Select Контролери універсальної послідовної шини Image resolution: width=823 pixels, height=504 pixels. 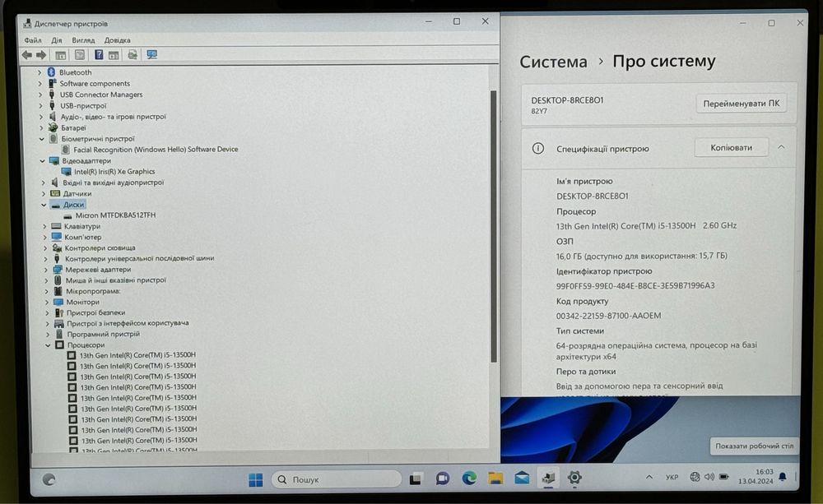pos(140,258)
